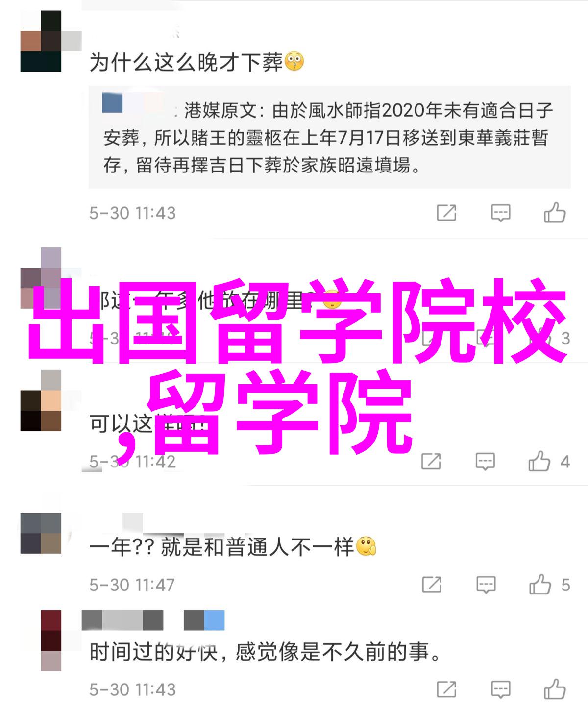Open the comment 时间过的好快，感觉像是不久前的事

(x=266, y=652)
